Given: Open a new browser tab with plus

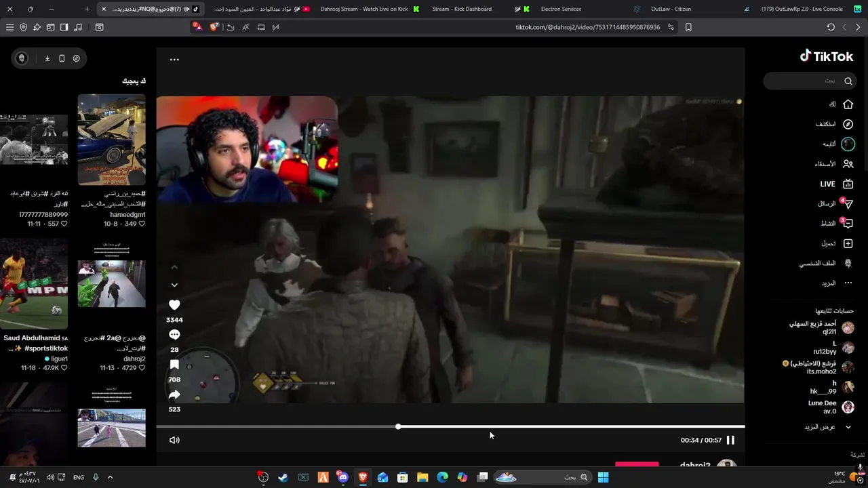Looking at the screenshot, I should pyautogui.click(x=87, y=9).
